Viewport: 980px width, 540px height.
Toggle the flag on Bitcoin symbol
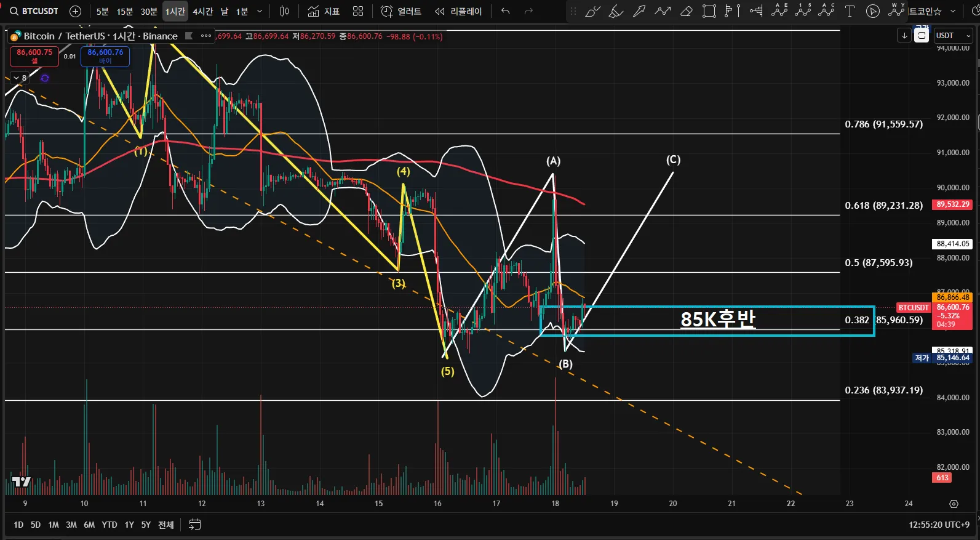coord(189,36)
